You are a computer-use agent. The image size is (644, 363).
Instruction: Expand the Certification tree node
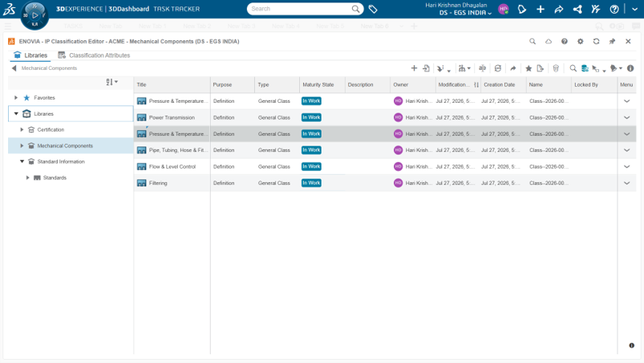click(22, 129)
